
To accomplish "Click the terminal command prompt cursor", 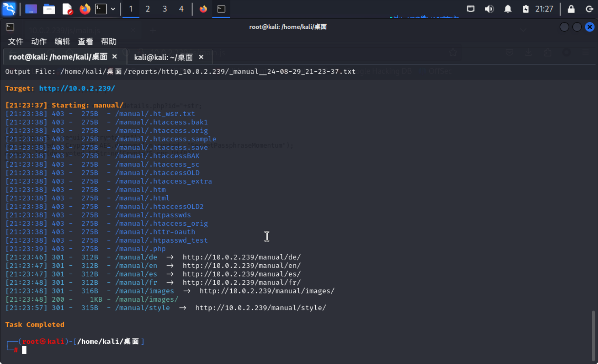I will pyautogui.click(x=24, y=350).
